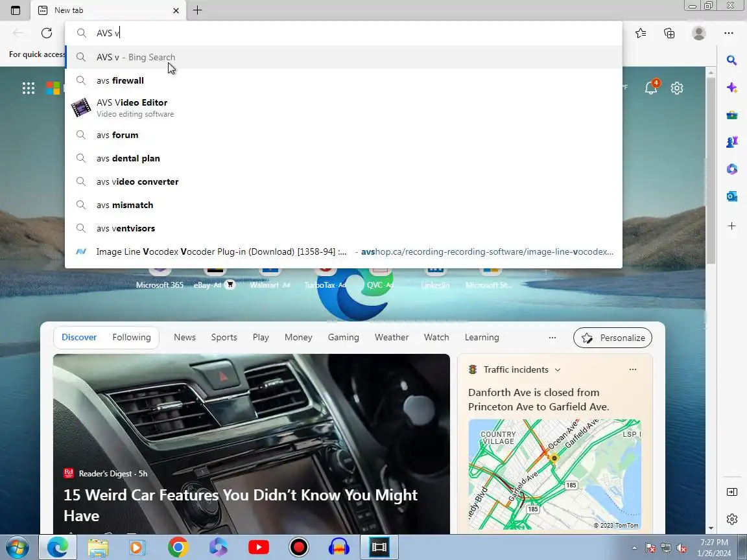The image size is (747, 560).
Task: Choose 'avs forum' suggestion
Action: pos(343,135)
